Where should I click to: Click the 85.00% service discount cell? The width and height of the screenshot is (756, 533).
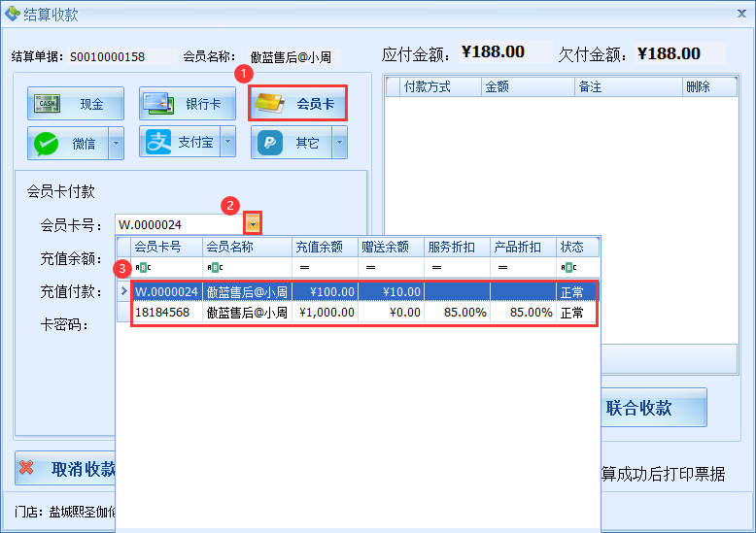click(x=457, y=313)
